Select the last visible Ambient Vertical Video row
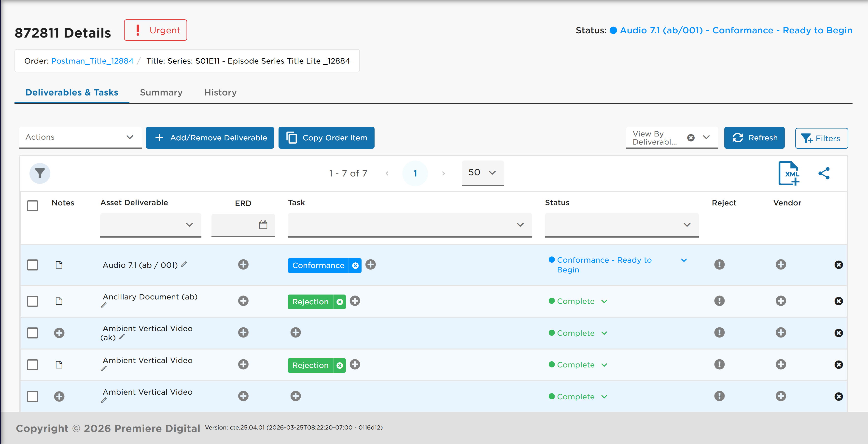This screenshot has width=868, height=444. click(x=33, y=397)
